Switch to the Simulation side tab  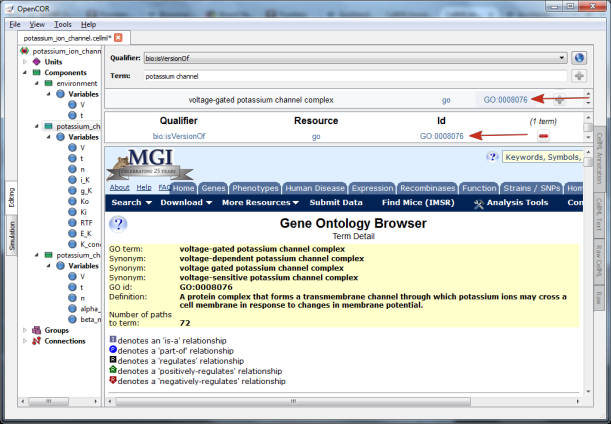(12, 236)
